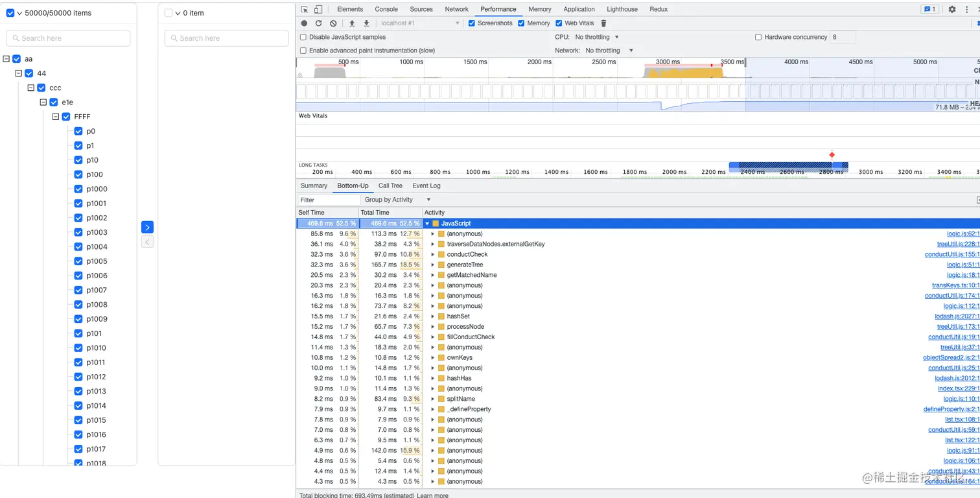Image resolution: width=980 pixels, height=498 pixels.
Task: Uncheck the Web Vitals checkbox
Action: 559,23
